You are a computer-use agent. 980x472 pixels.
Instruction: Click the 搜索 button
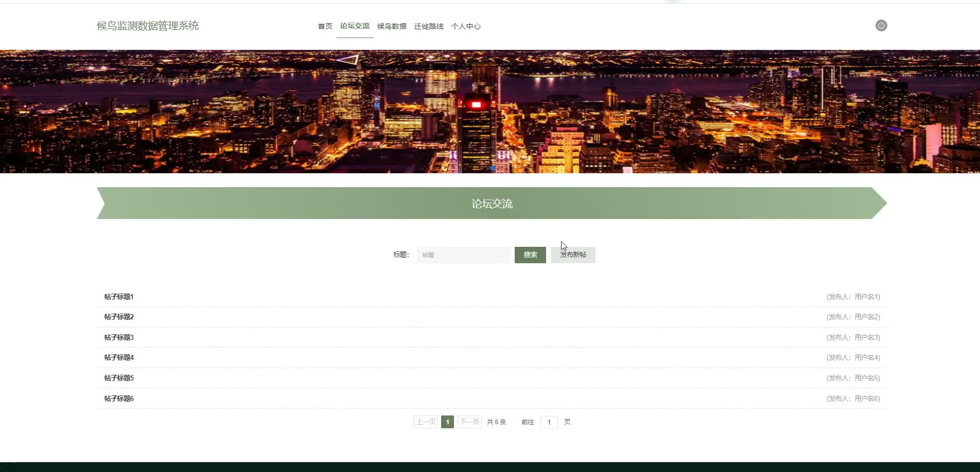pyautogui.click(x=530, y=255)
